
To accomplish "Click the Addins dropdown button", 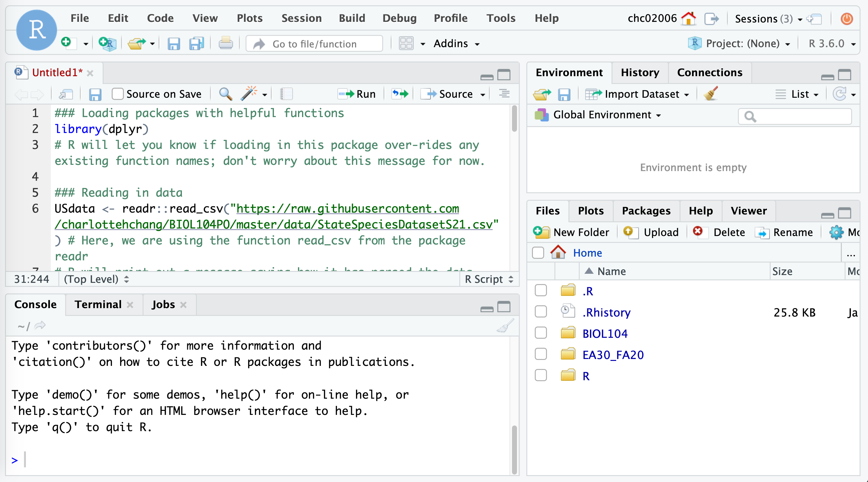I will (457, 44).
